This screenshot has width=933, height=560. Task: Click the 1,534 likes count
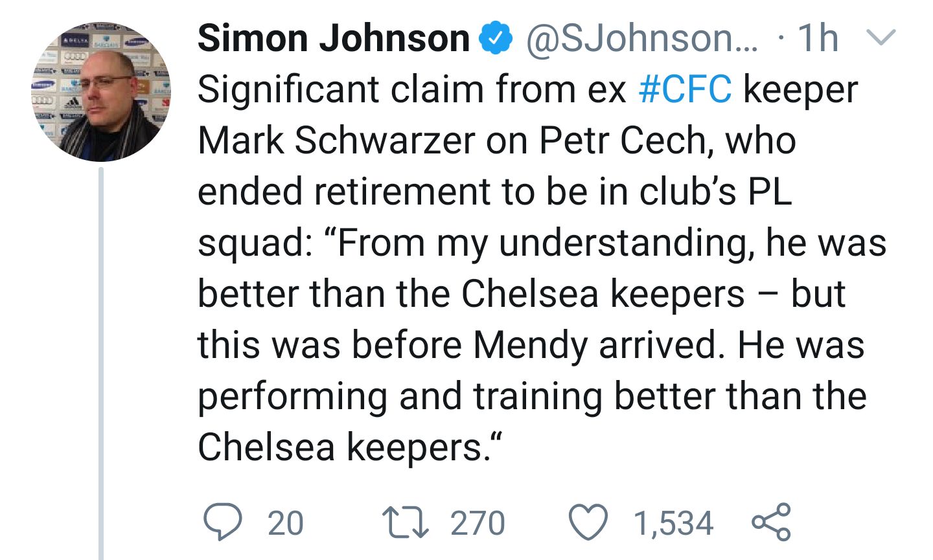tap(673, 523)
